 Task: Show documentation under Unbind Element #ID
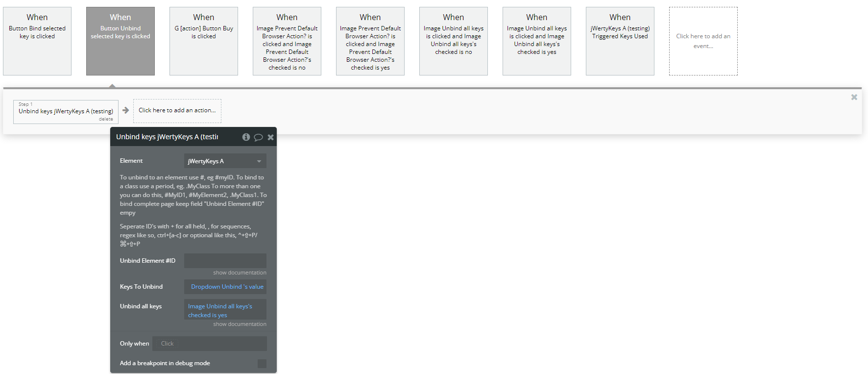click(240, 273)
